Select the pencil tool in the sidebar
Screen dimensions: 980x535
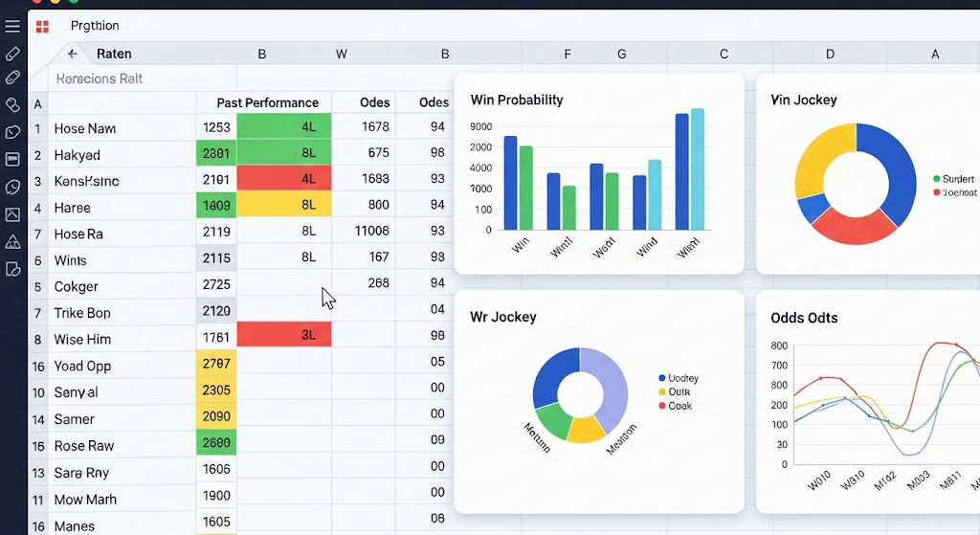tap(12, 53)
